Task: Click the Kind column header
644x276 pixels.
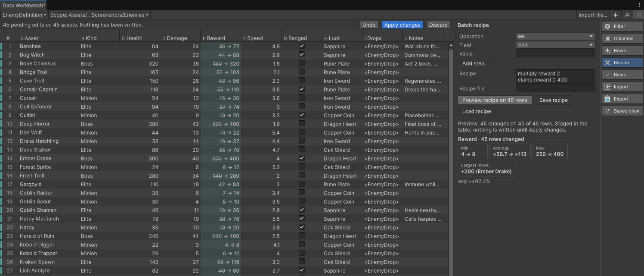Action: point(99,38)
